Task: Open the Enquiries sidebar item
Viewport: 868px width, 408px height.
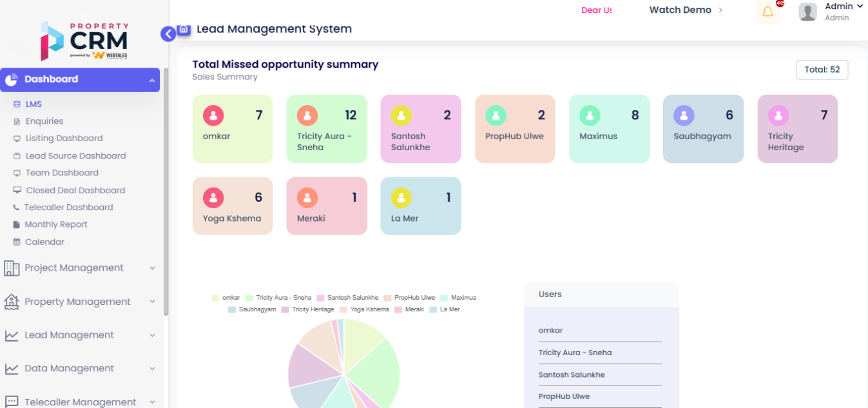Action: [x=44, y=121]
